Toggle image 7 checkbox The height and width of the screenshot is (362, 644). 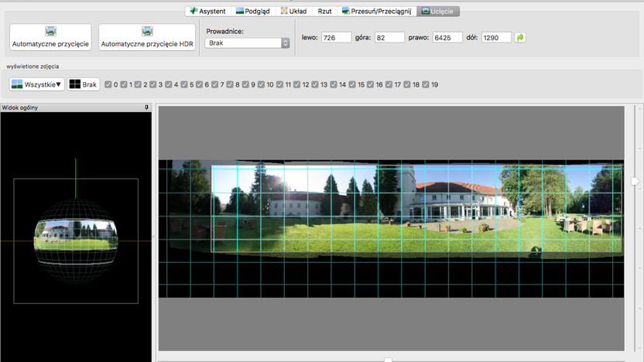click(215, 84)
